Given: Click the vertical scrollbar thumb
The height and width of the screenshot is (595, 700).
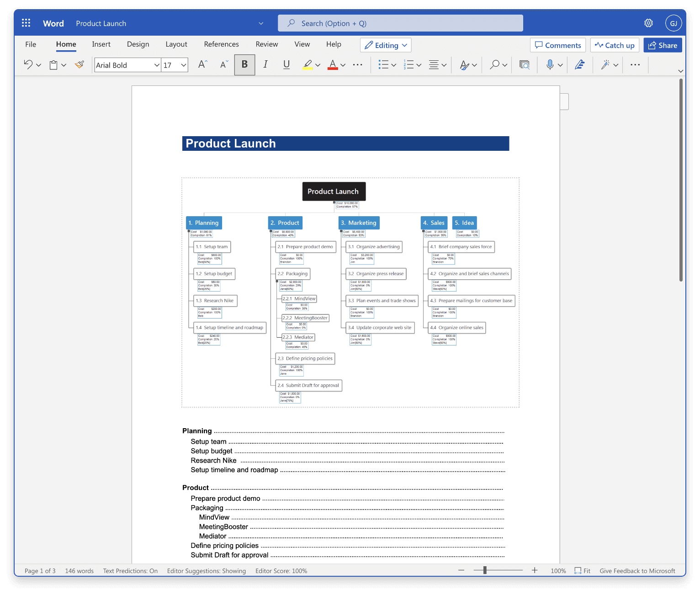Looking at the screenshot, I should [681, 180].
